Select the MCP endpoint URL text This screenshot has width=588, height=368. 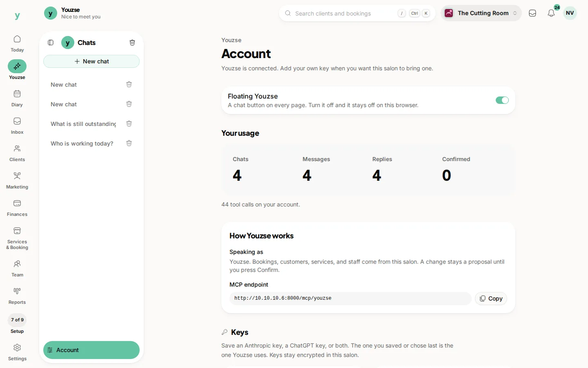pyautogui.click(x=283, y=298)
